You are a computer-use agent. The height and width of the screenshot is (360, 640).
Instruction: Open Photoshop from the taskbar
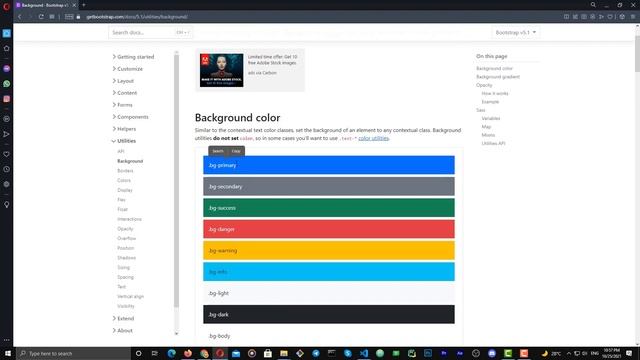428,353
